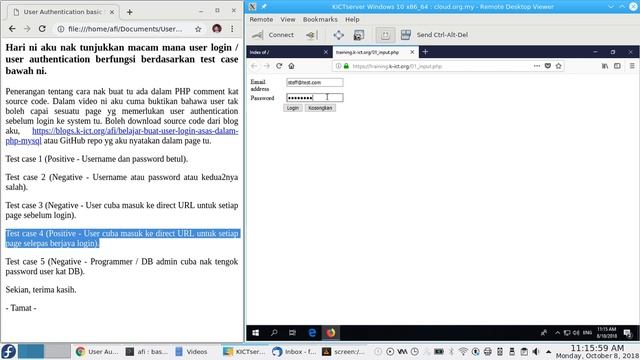Toggle the keyboard shortcuts button in viewer toolbar
Image resolution: width=640 pixels, height=360 pixels.
(x=385, y=35)
